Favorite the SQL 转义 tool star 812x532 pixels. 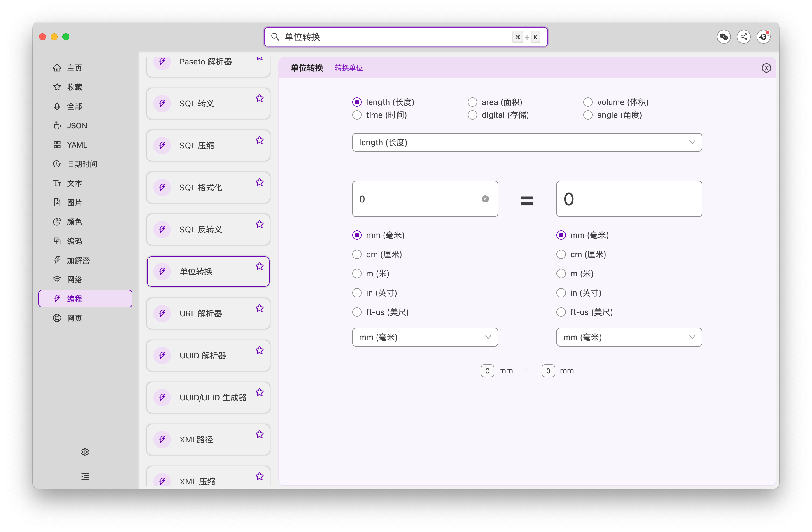[260, 98]
